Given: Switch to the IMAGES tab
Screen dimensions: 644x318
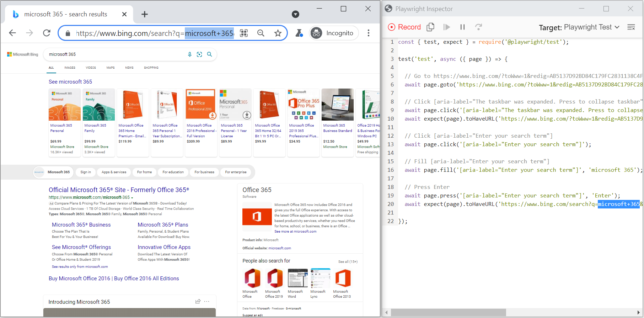Looking at the screenshot, I should click(x=70, y=68).
